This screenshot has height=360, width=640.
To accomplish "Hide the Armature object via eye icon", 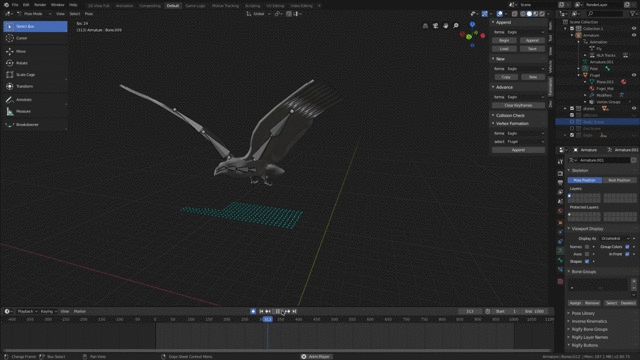I will tap(634, 35).
